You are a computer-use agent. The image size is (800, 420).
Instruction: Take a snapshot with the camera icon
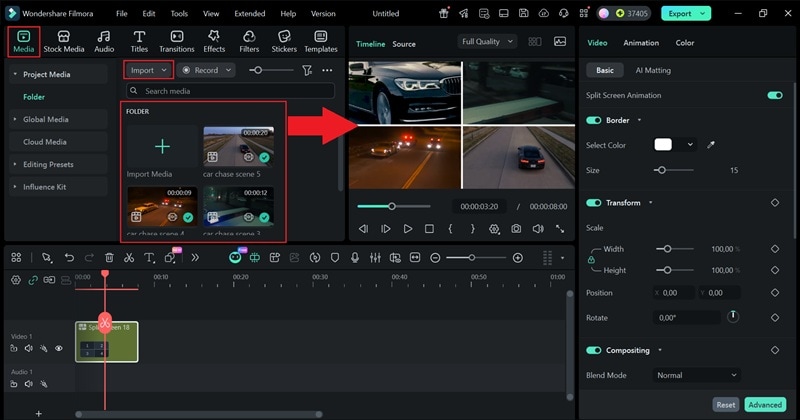(x=516, y=229)
